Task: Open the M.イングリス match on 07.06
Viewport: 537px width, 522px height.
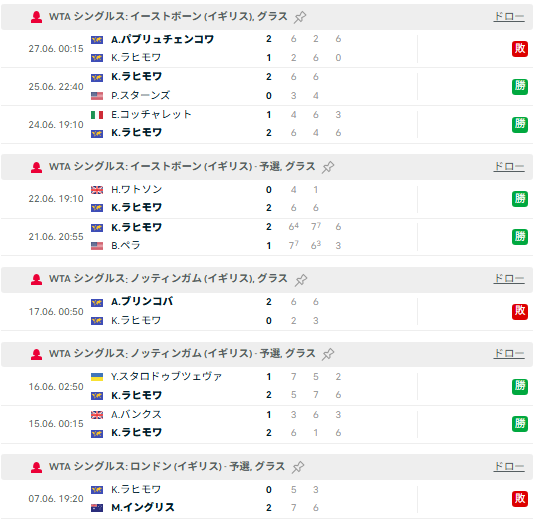Action: pos(267,499)
